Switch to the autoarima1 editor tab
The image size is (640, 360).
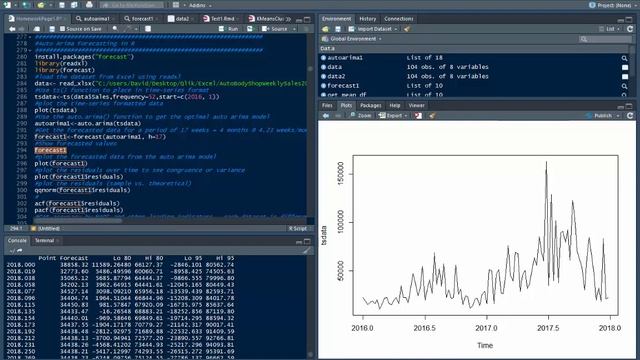93,19
